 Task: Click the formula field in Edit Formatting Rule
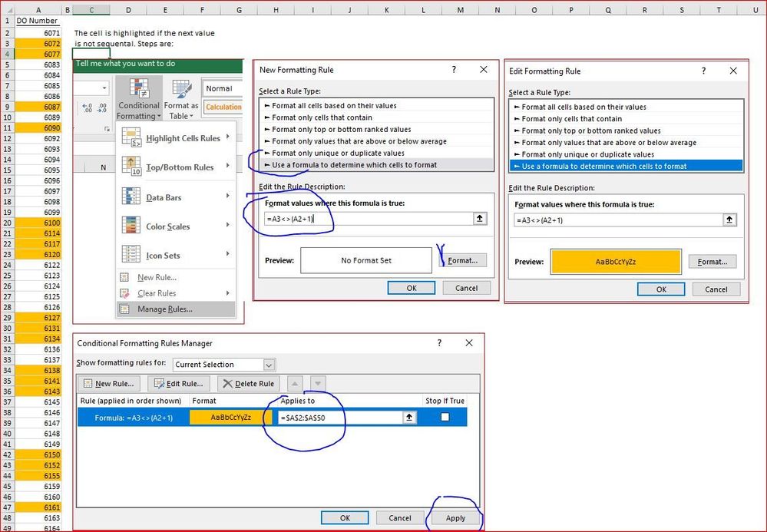point(618,220)
